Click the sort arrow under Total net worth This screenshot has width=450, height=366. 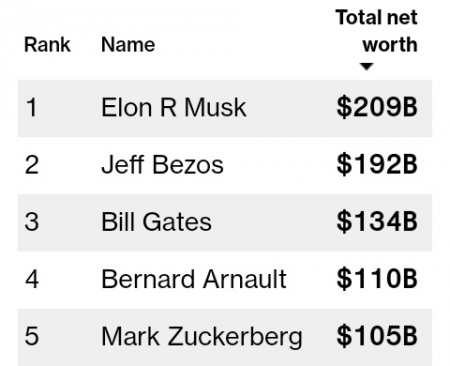(366, 66)
